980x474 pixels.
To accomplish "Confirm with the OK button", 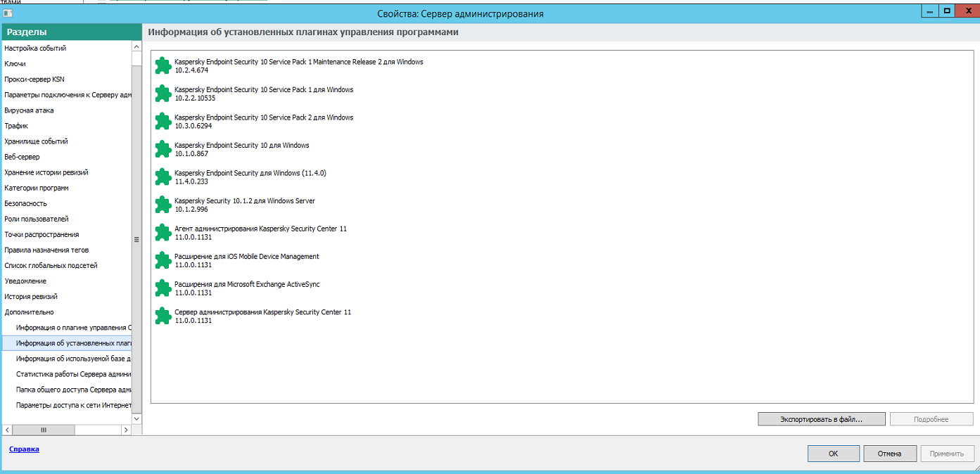I will [834, 454].
